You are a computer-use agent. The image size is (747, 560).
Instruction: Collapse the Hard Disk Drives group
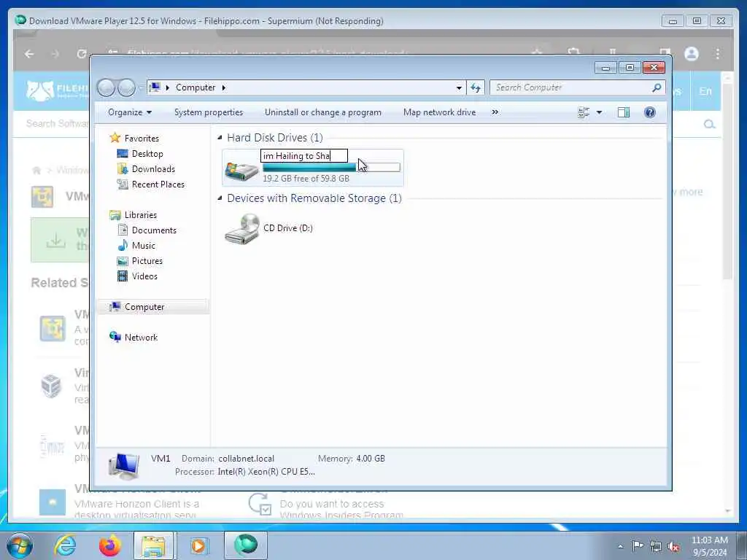coord(220,138)
